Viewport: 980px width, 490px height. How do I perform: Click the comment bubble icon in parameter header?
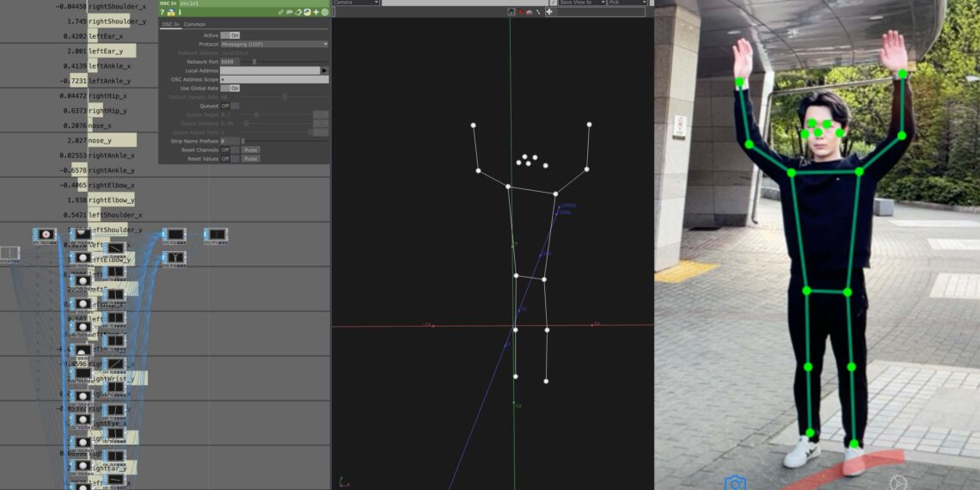click(291, 12)
